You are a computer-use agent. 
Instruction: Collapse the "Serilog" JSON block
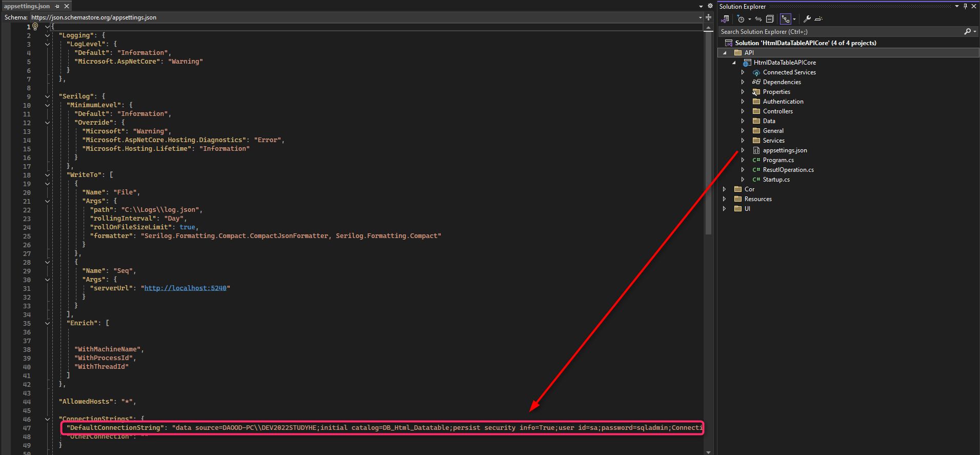point(47,96)
